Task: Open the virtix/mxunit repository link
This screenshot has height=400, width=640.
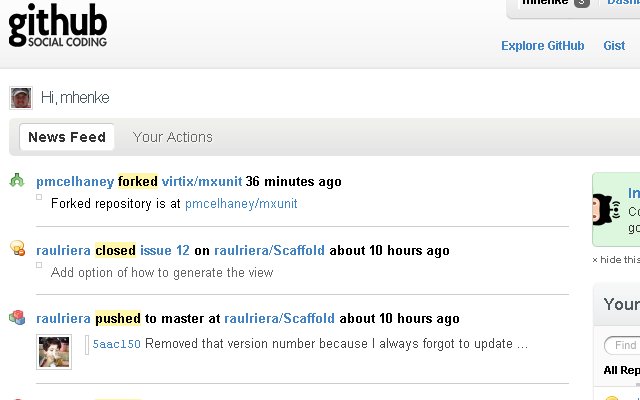Action: (202, 181)
